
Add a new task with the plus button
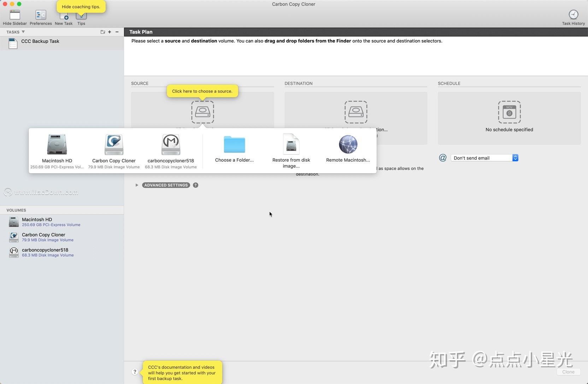(x=110, y=32)
